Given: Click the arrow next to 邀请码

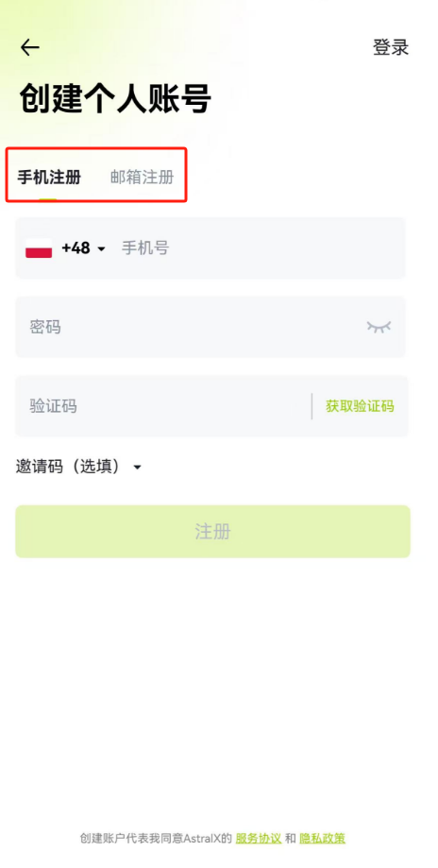Looking at the screenshot, I should (x=137, y=468).
